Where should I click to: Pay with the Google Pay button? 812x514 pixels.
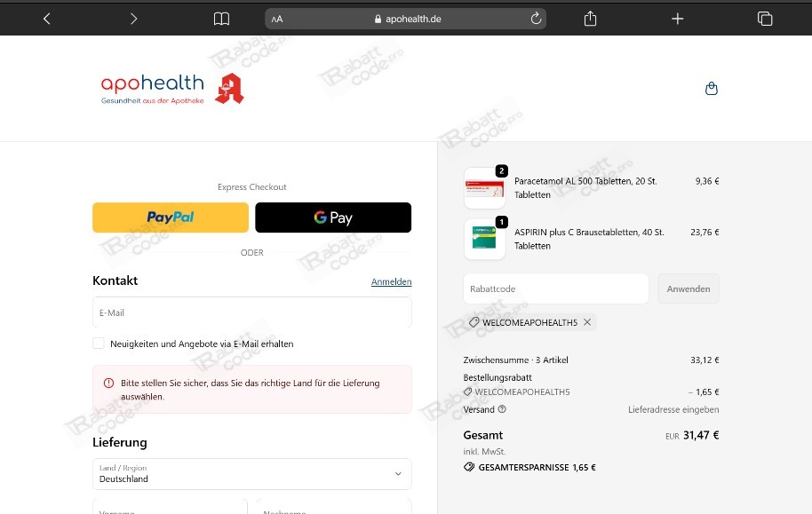point(333,217)
